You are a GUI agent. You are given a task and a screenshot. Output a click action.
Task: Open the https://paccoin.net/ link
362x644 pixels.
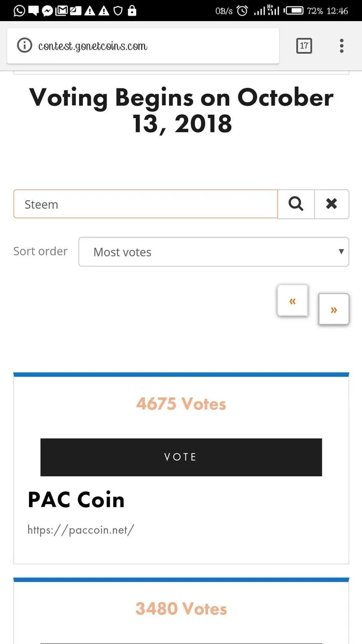click(x=81, y=529)
